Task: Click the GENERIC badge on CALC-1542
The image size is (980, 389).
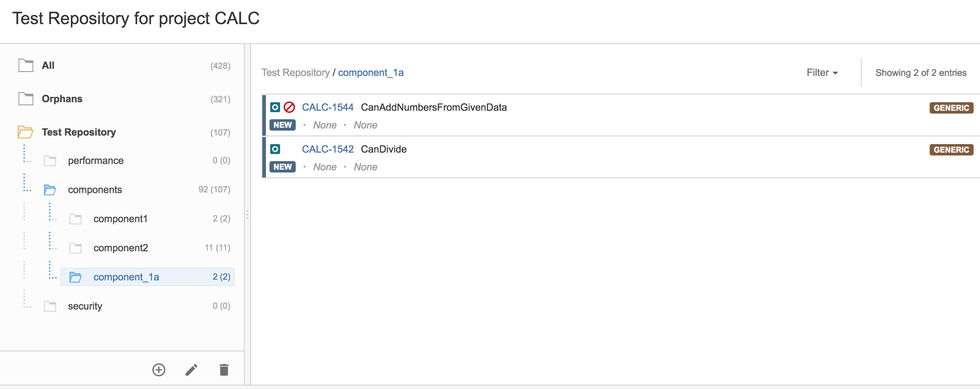Action: pos(951,149)
